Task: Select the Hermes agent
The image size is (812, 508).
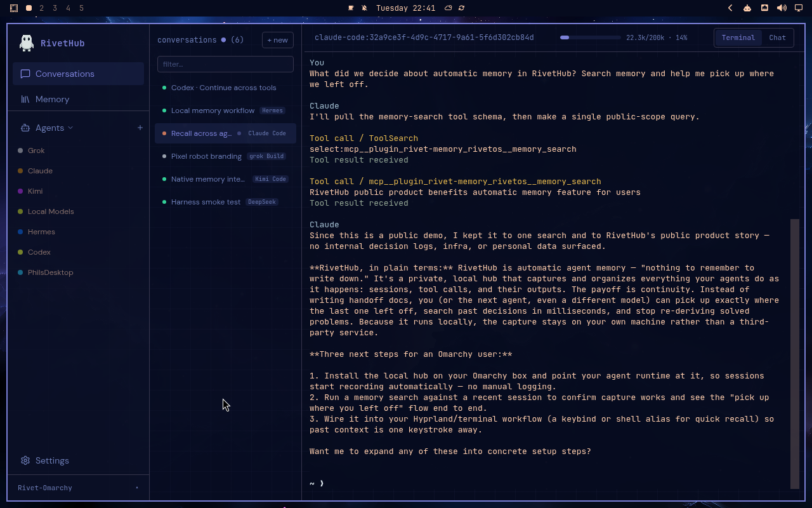Action: 78,232
